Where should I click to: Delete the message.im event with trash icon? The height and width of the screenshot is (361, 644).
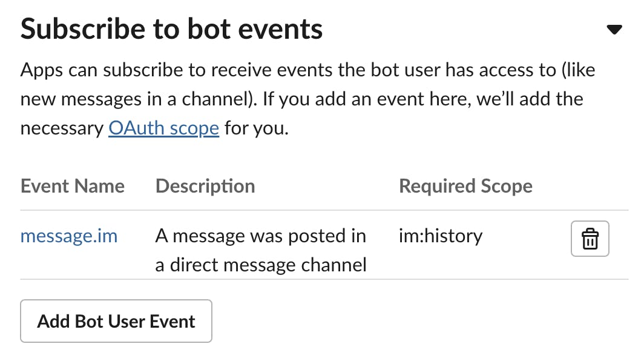(x=590, y=239)
